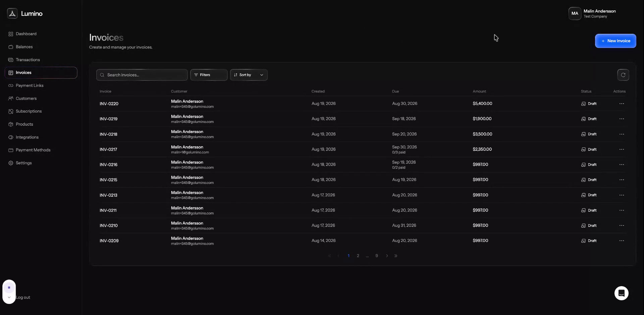Open Settings from the sidebar

[23, 163]
